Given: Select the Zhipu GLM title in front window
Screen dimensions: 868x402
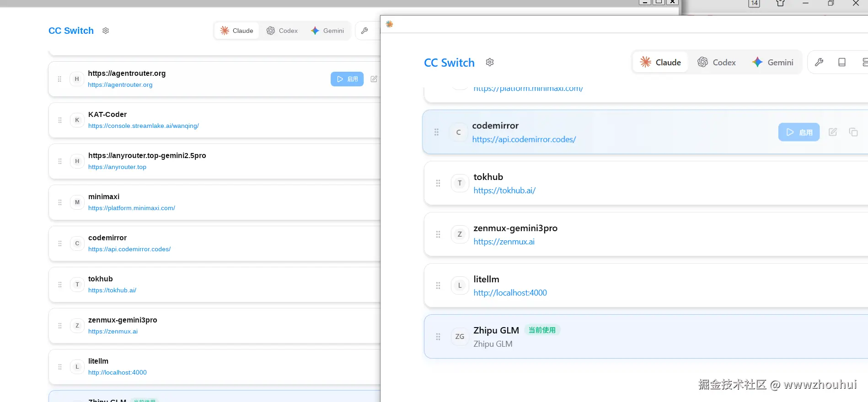Looking at the screenshot, I should coord(496,330).
